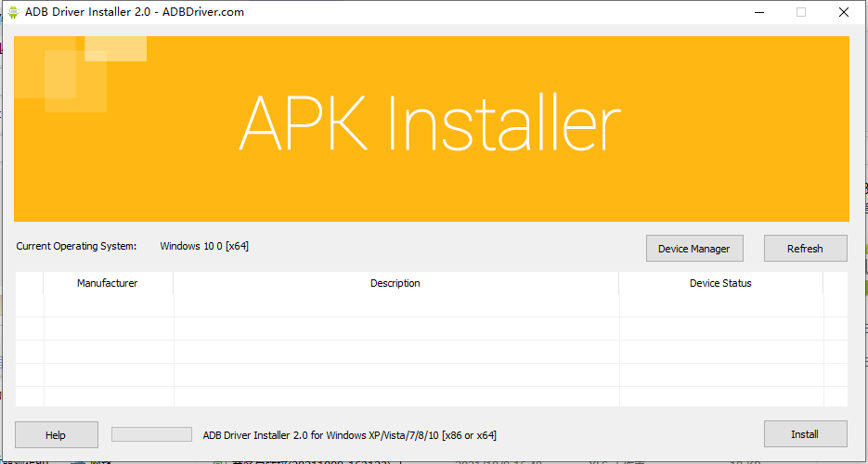This screenshot has width=868, height=464.
Task: Click the Install button
Action: (x=805, y=434)
